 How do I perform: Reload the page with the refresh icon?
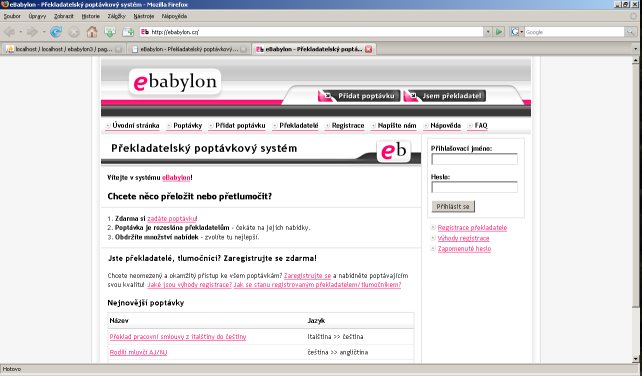(x=56, y=32)
